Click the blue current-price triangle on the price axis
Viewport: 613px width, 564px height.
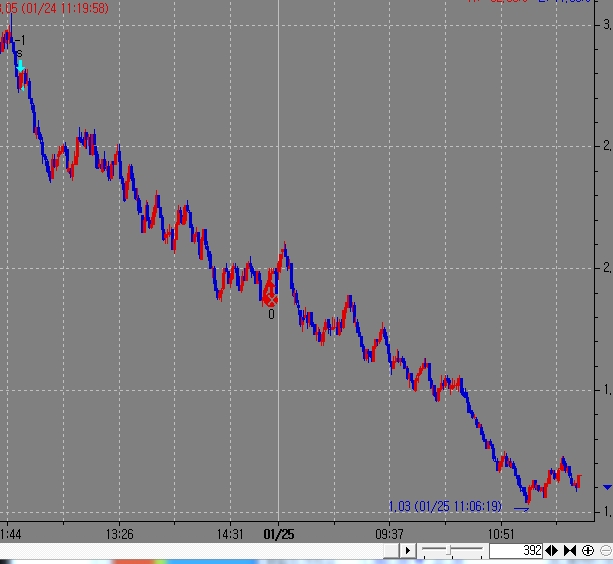point(607,486)
